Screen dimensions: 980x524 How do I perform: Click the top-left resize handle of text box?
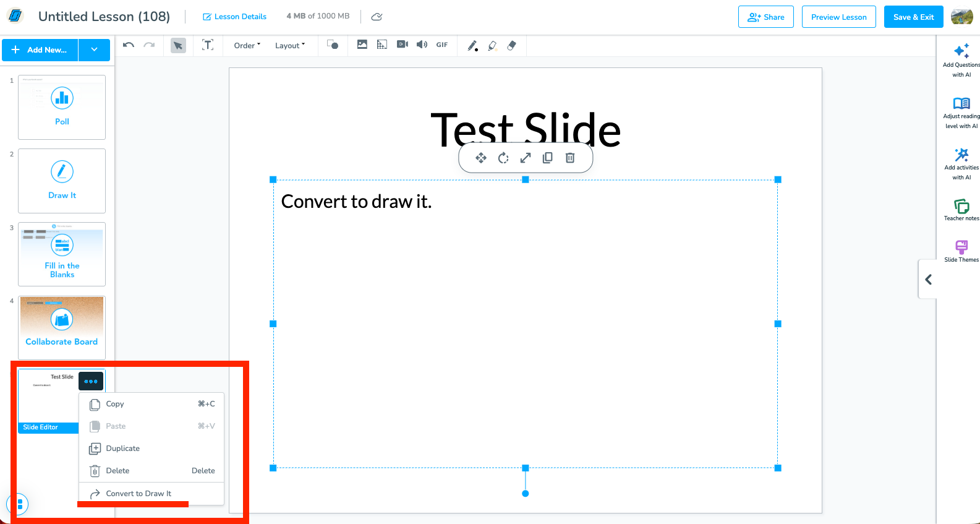pos(273,179)
